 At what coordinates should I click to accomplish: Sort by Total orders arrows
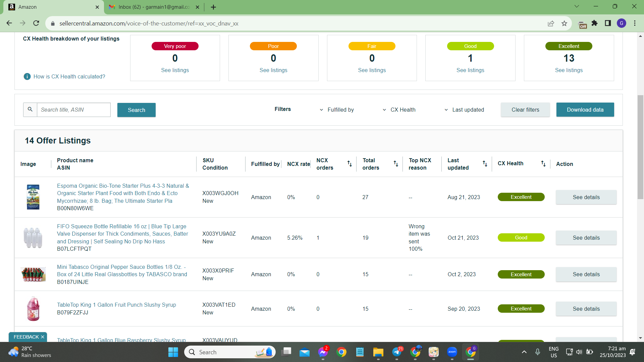tap(396, 164)
